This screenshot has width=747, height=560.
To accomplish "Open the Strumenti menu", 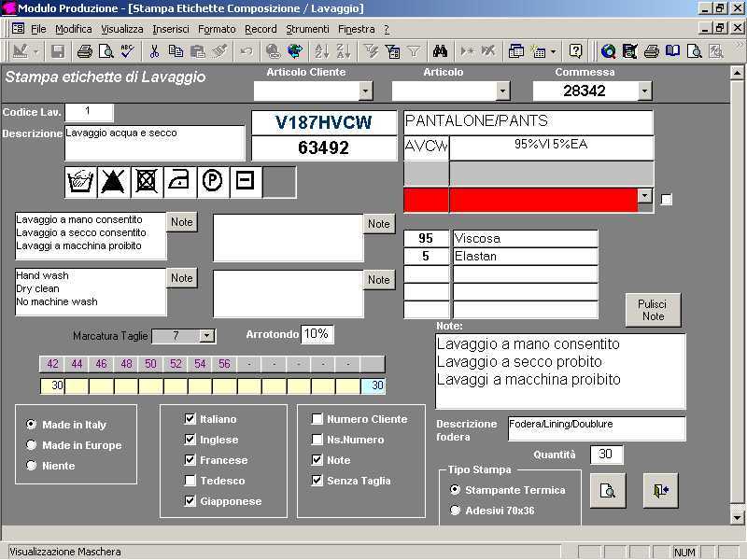I will (x=307, y=29).
